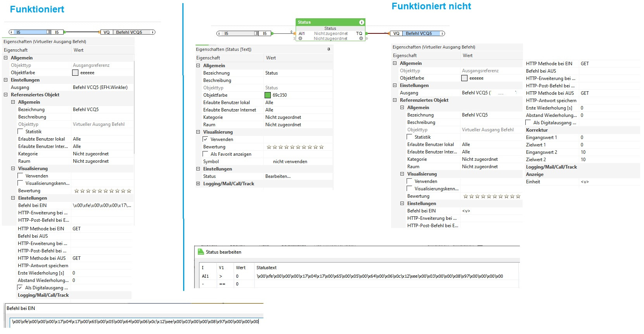This screenshot has height=334, width=644.
Task: Collapse Visualisierung section in left panel
Action: point(13,168)
